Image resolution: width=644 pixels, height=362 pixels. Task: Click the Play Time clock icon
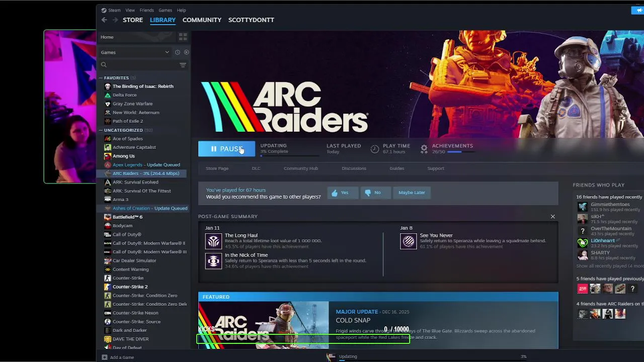pyautogui.click(x=375, y=149)
